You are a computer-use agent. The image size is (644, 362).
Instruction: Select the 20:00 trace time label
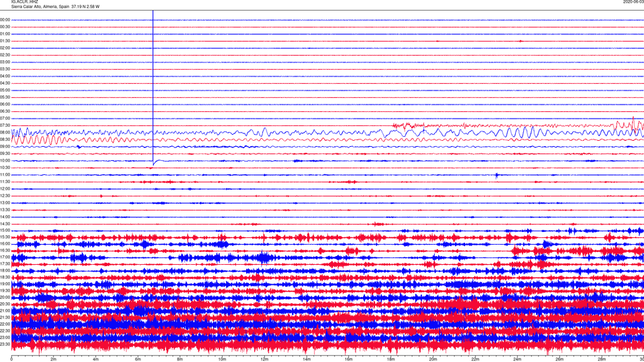point(5,297)
